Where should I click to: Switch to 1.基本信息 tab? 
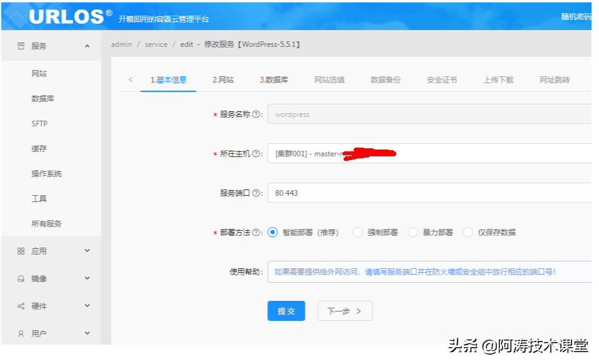coord(168,80)
